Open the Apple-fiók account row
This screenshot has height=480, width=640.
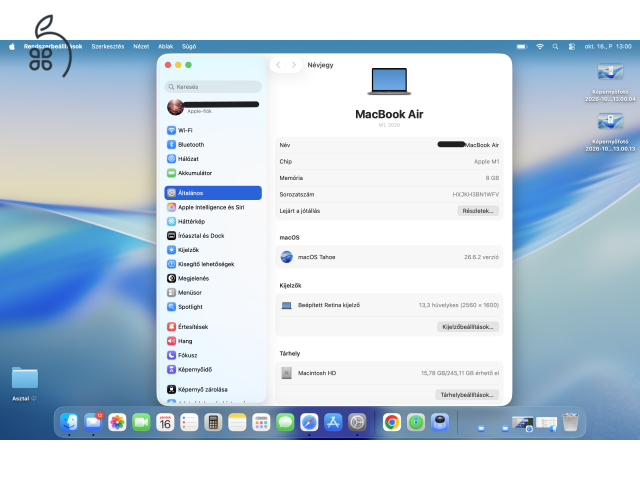pos(213,107)
